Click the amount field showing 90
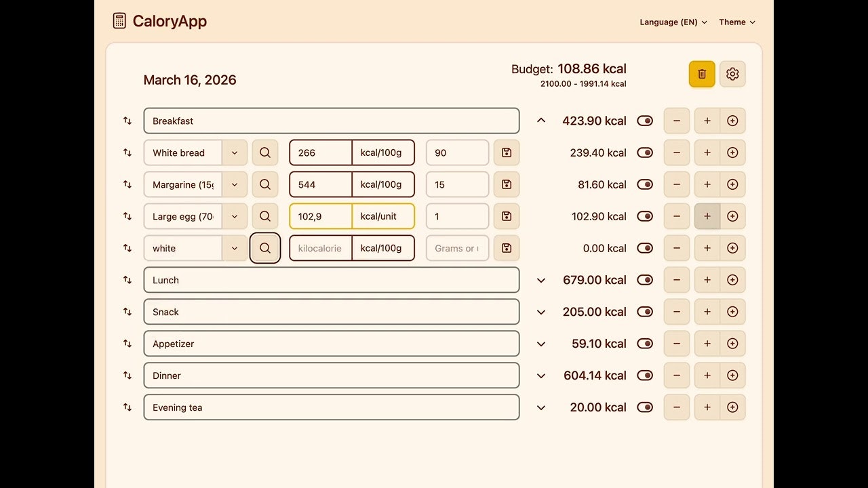The image size is (868, 488). [457, 152]
